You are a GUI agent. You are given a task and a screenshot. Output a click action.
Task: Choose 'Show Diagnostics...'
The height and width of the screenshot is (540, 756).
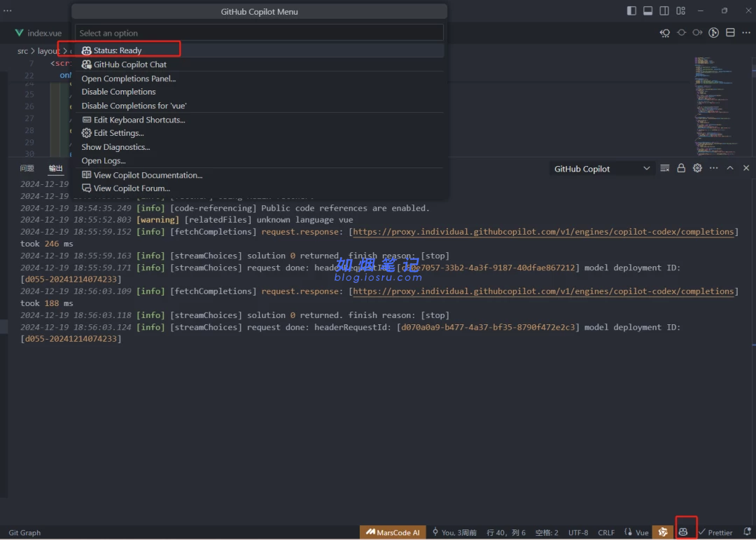259,146
